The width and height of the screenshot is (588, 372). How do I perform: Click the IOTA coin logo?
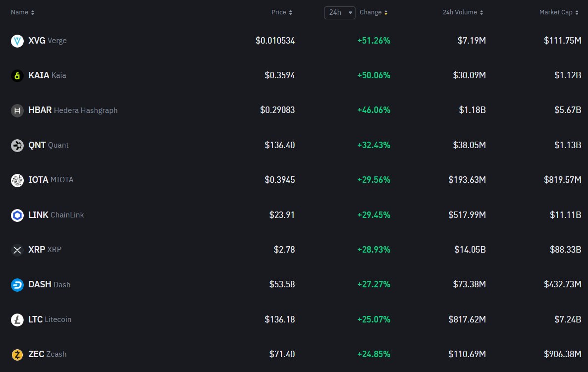17,180
